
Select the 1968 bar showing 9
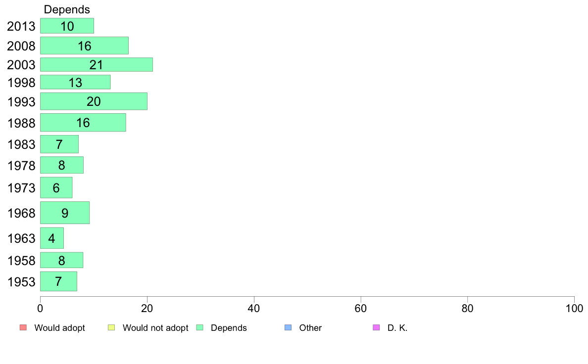(65, 213)
